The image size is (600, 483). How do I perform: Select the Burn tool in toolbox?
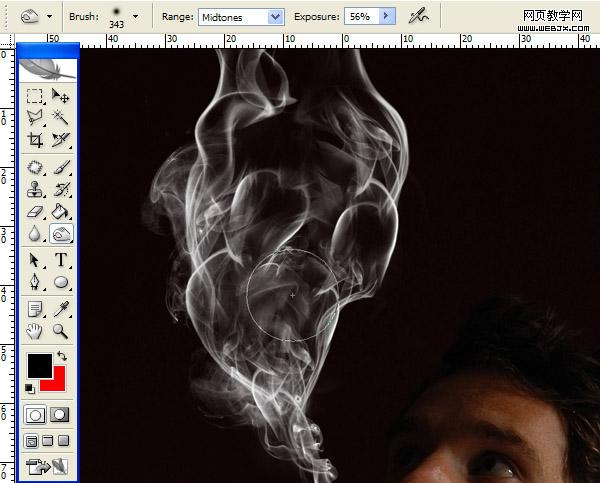pyautogui.click(x=61, y=233)
